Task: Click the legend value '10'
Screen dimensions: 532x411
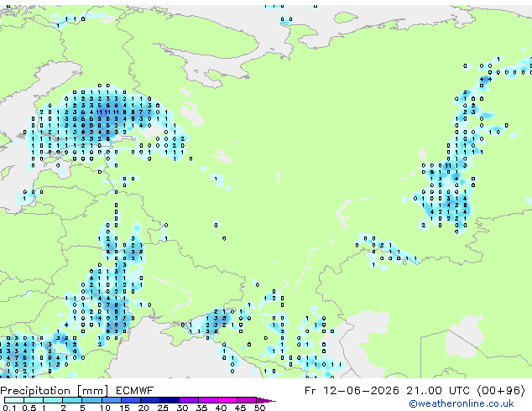Action: (x=105, y=408)
